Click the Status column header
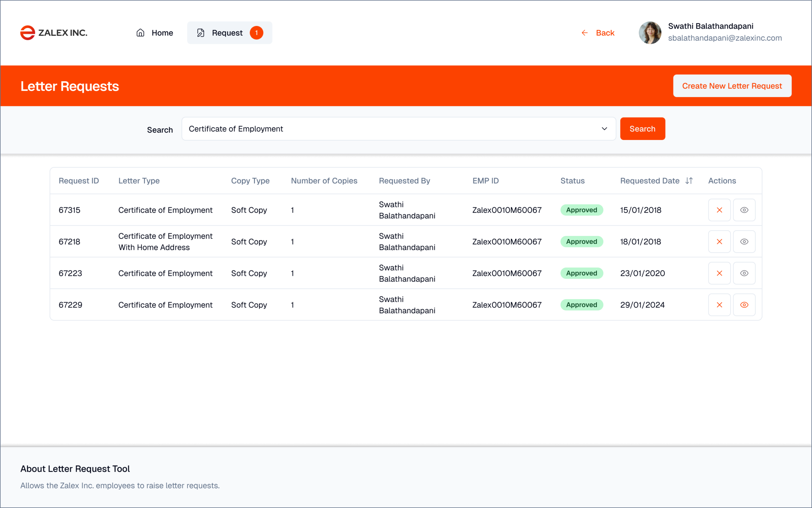812x508 pixels. [x=573, y=181]
